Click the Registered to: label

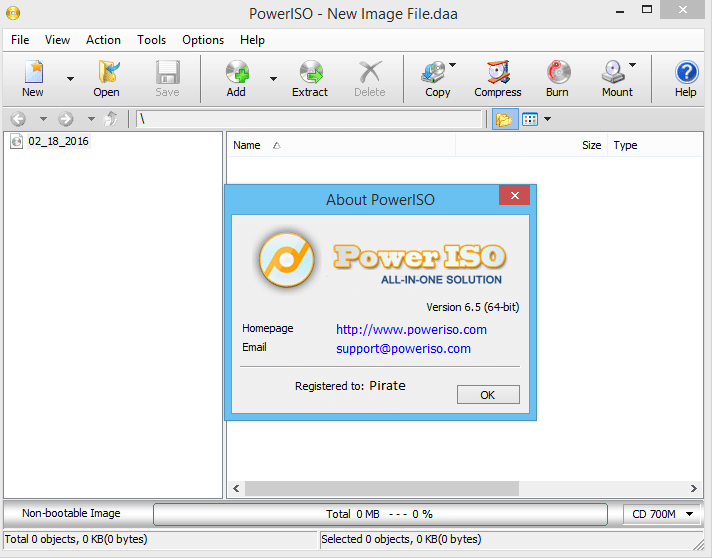click(x=329, y=386)
